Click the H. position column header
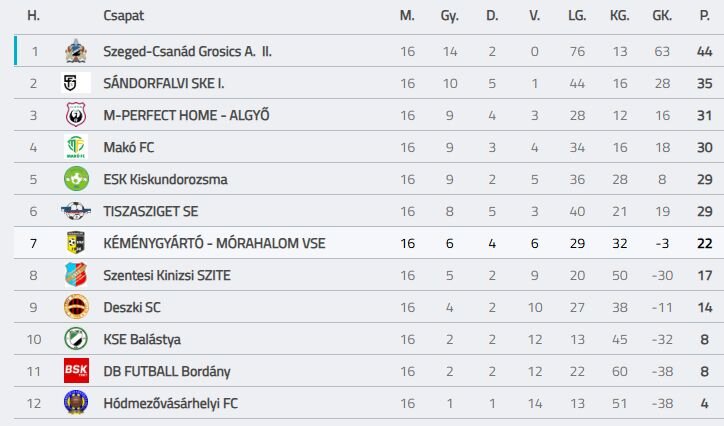Screen dimensions: 724x426 [x=33, y=15]
